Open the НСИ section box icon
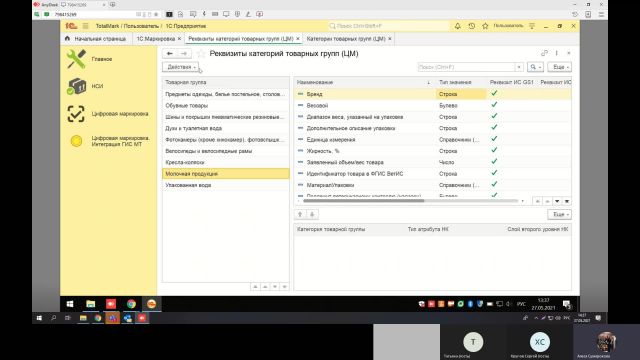 [x=76, y=86]
